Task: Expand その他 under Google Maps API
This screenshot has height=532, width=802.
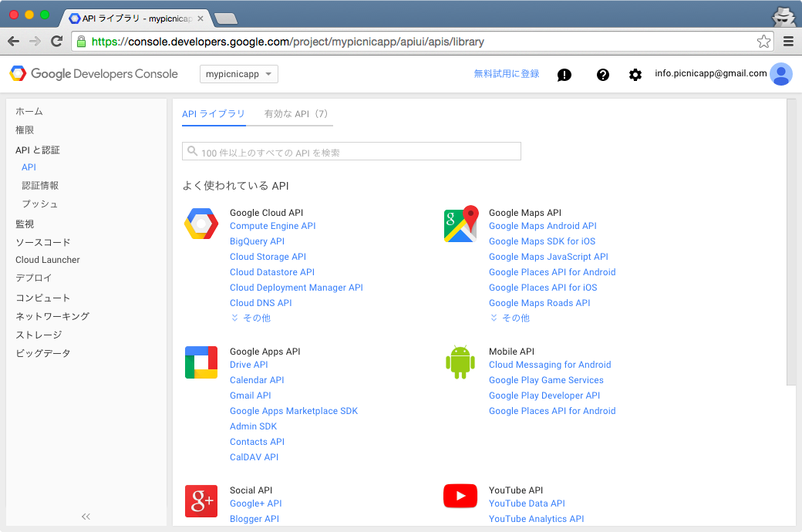Action: pos(510,318)
